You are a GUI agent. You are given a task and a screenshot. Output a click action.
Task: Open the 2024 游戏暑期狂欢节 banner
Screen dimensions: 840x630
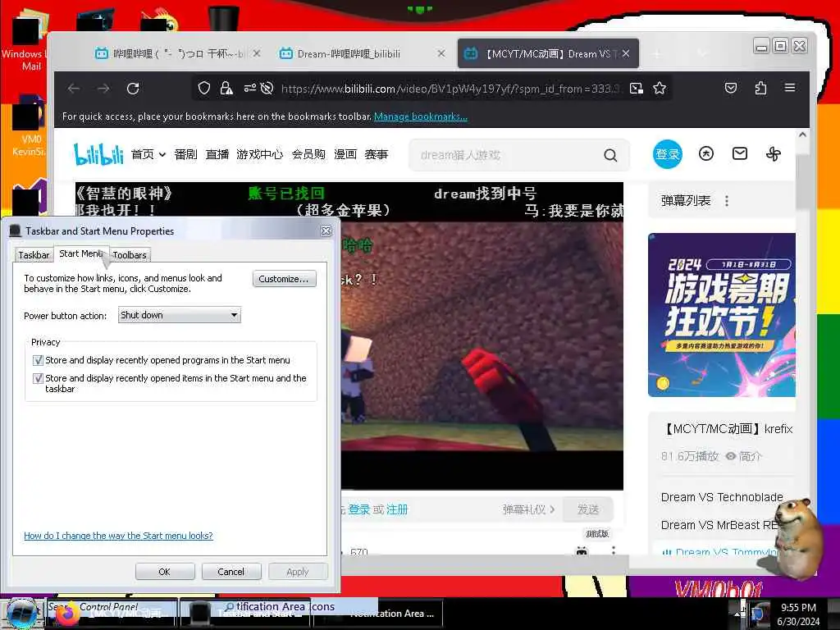[722, 315]
